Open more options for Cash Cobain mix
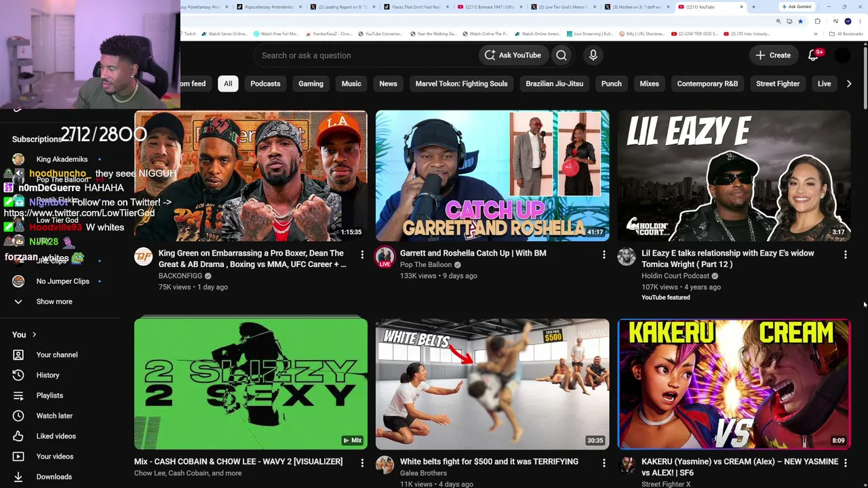868x488 pixels. (x=362, y=462)
